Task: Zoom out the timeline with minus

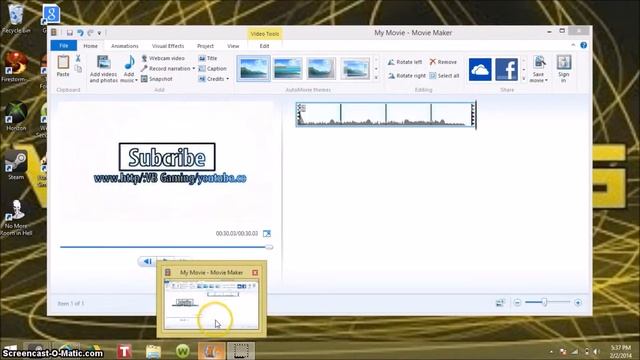Action: 517,303
